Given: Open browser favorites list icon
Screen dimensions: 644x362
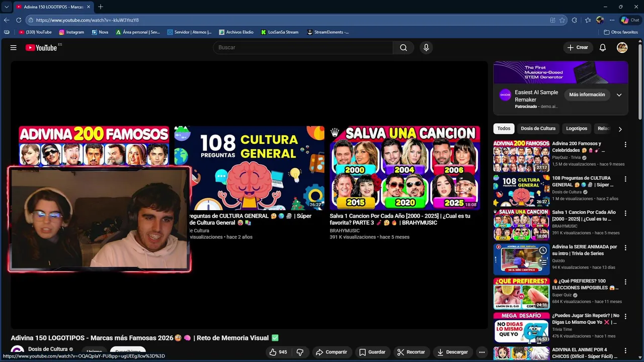Looking at the screenshot, I should click(588, 20).
